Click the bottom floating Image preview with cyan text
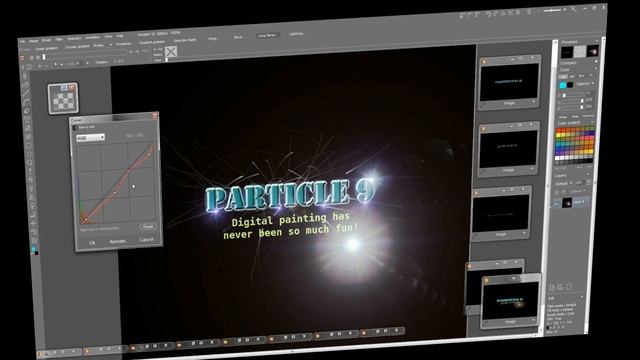640x360 pixels. pyautogui.click(x=511, y=302)
